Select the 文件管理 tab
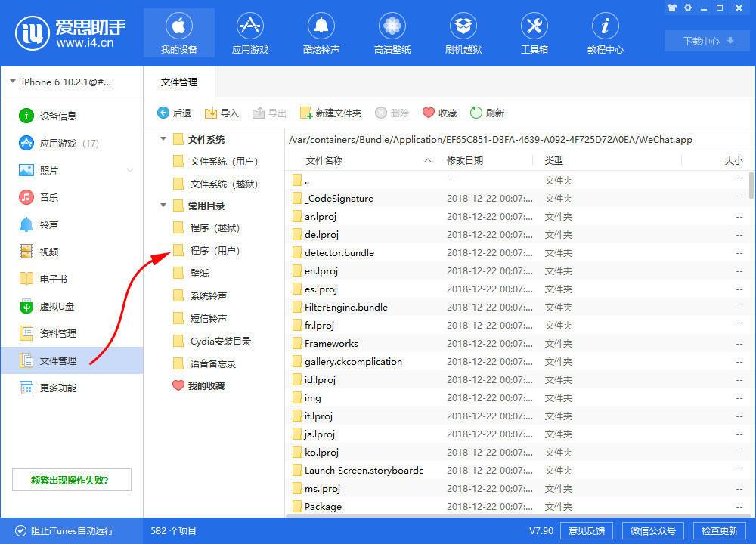Screen dimensions: 756x544 pos(179,82)
